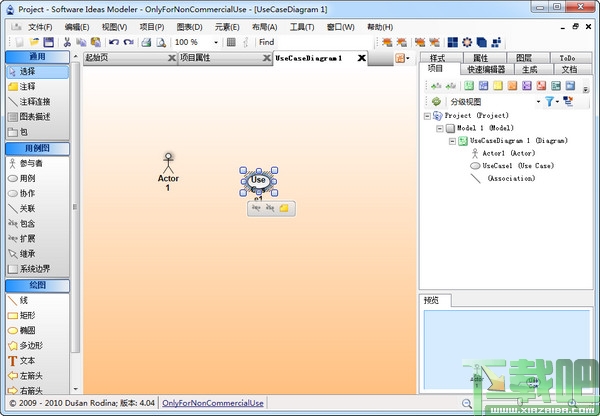Viewport: 600px width, 416px height.
Task: Click the OnlyForNonCommercialUse link
Action: (x=213, y=403)
